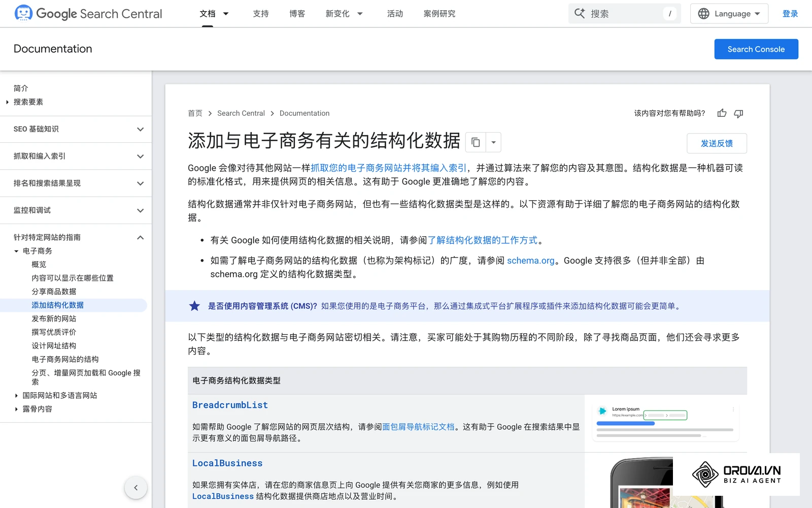Click the thumbs up helpful icon

click(722, 113)
